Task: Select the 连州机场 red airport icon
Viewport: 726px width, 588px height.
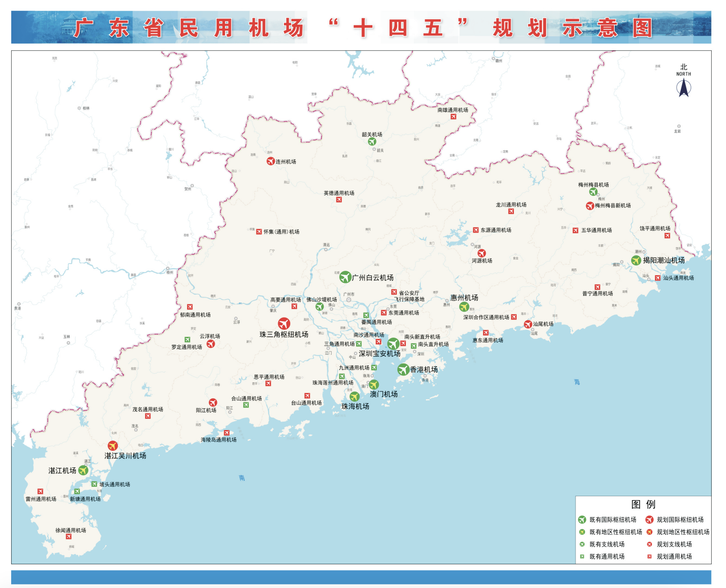Action: (271, 161)
